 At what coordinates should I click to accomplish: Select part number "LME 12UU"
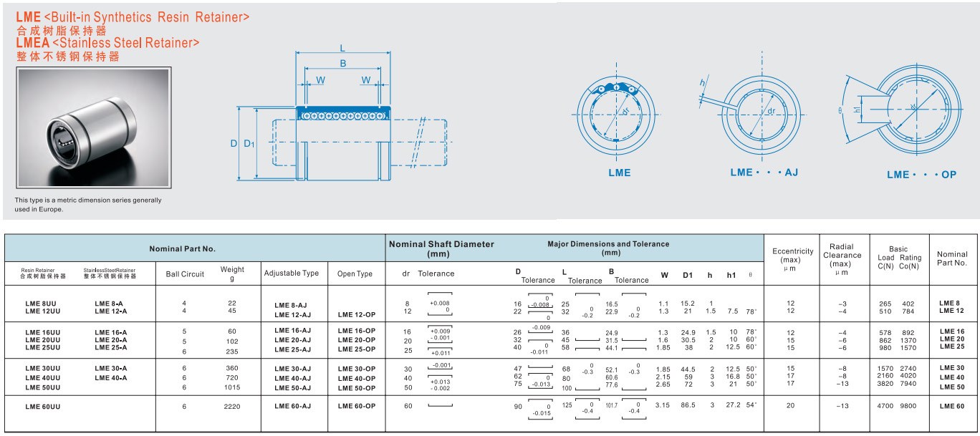coord(43,311)
